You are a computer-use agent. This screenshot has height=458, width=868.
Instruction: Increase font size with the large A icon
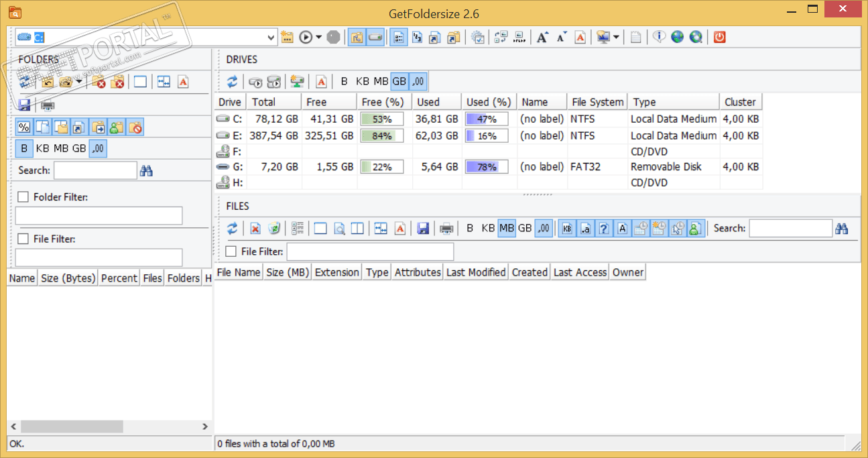(x=542, y=38)
